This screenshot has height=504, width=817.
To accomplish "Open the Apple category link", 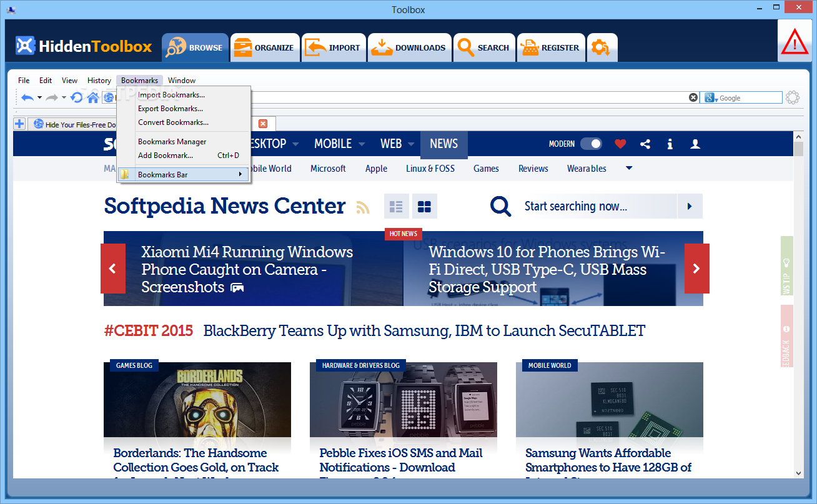I will tap(376, 169).
